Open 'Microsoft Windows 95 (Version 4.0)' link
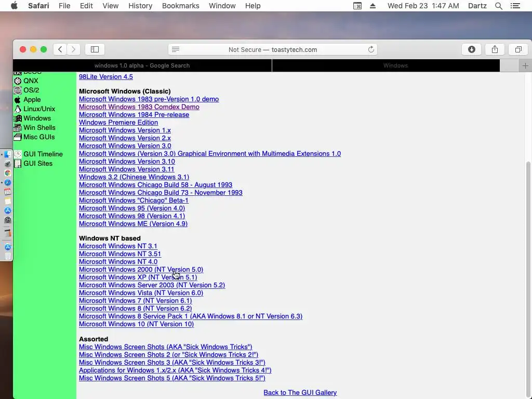 (132, 208)
